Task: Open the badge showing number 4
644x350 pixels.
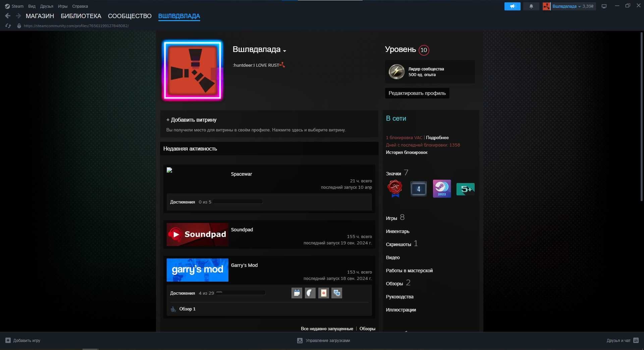Action: pyautogui.click(x=419, y=189)
